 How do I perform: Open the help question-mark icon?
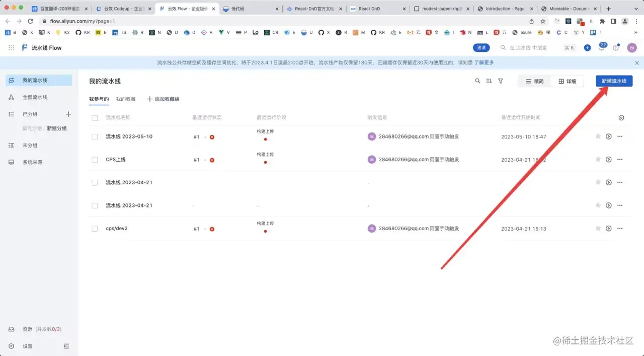point(616,48)
